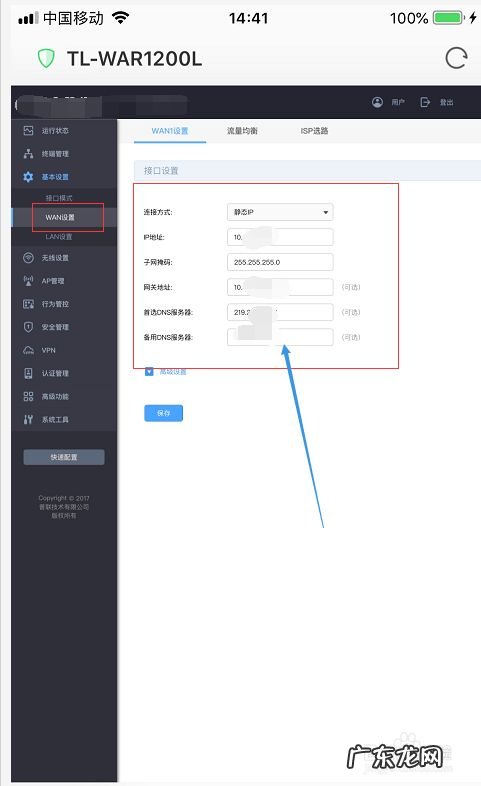The image size is (481, 786).
Task: Click the 退出 text link
Action: coord(446,102)
